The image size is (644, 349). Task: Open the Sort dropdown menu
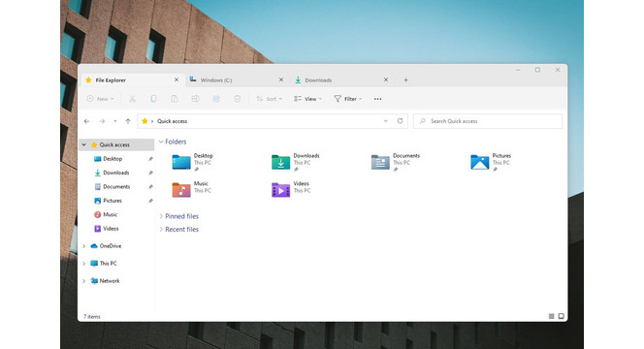[x=269, y=99]
